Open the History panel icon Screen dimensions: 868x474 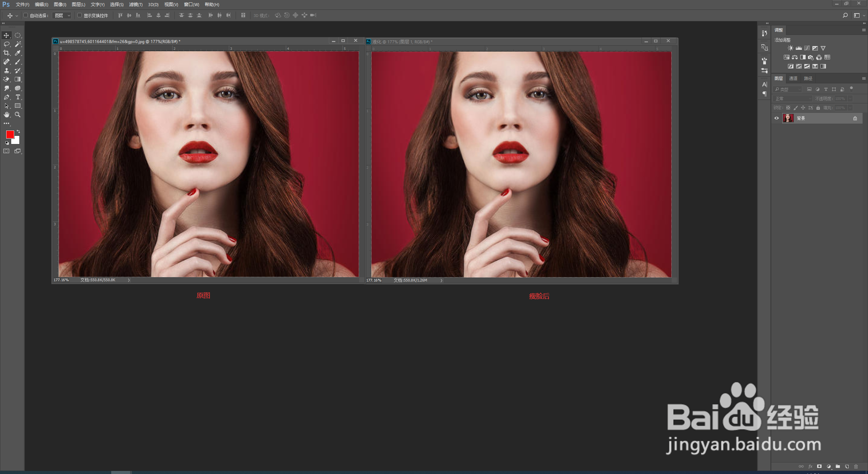tap(764, 33)
